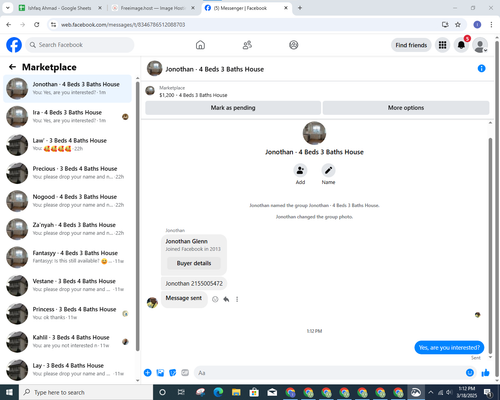Open the Facebook Home icon

pyautogui.click(x=200, y=45)
